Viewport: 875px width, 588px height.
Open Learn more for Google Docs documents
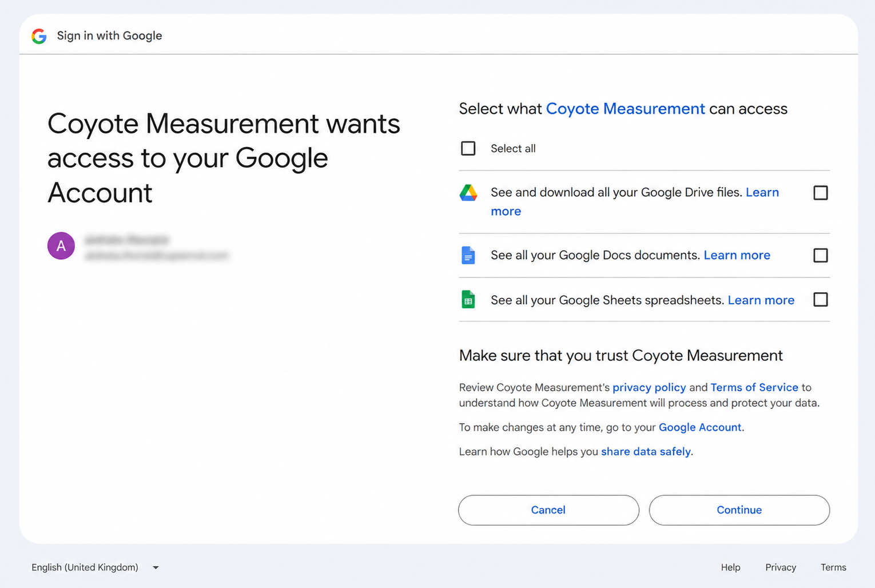coord(737,255)
